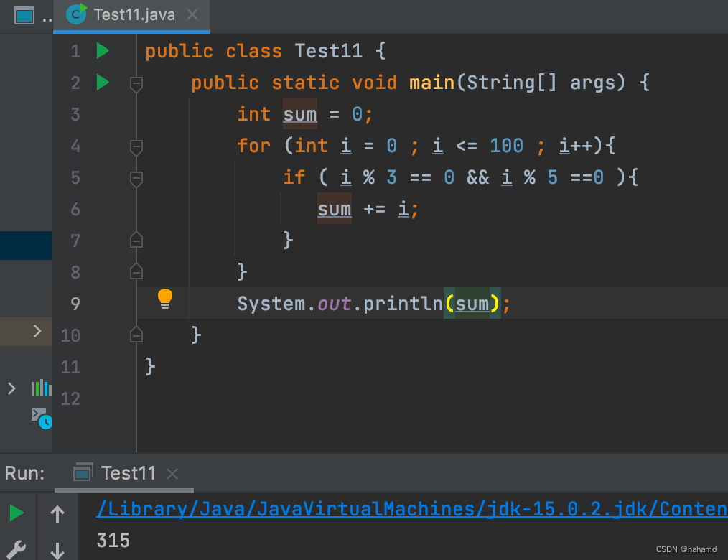Click the Test11 run configuration icon
The height and width of the screenshot is (560, 728).
[83, 472]
